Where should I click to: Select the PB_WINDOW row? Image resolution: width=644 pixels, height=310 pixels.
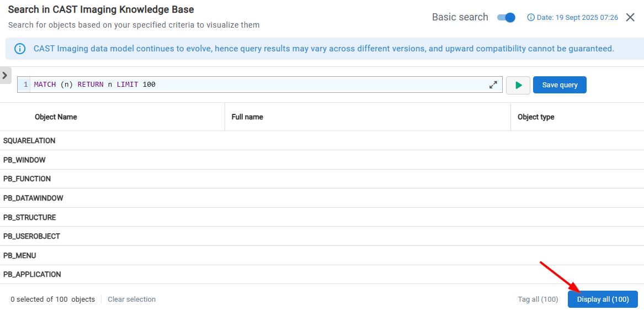pos(24,160)
